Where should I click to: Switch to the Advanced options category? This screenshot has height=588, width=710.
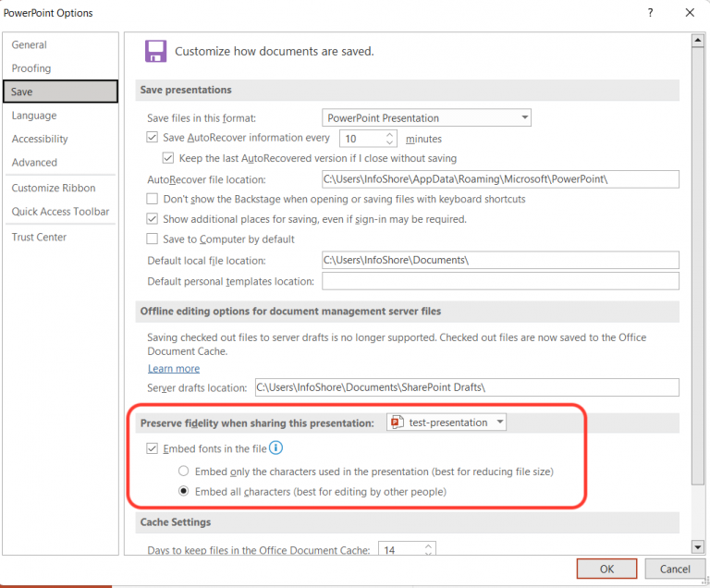34,163
